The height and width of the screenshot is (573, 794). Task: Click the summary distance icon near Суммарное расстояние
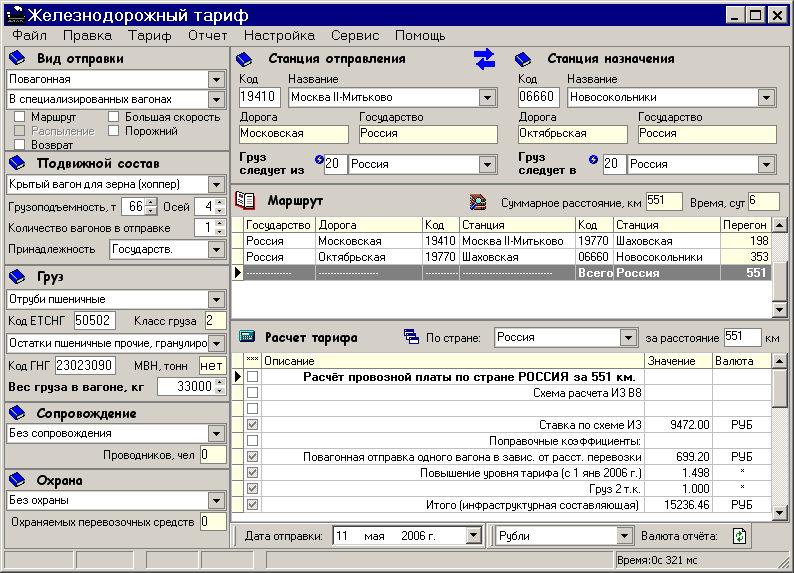(480, 201)
